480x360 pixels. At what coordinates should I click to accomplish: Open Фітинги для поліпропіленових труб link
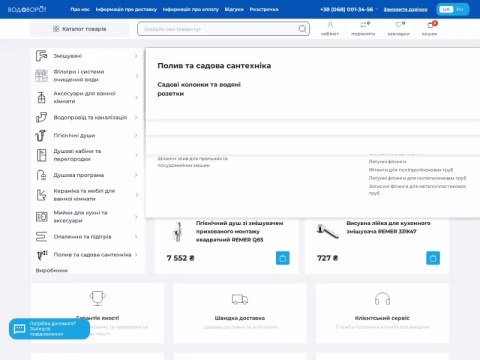click(411, 170)
